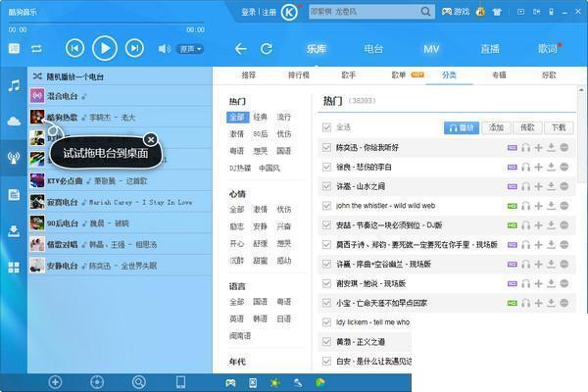The image size is (588, 392).
Task: Select 励志 under 心情
Action: (x=236, y=226)
